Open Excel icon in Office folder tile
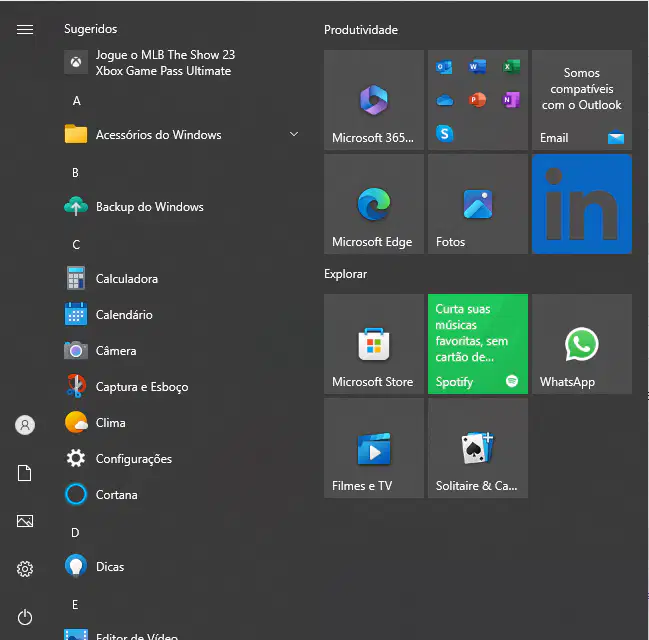The width and height of the screenshot is (649, 640). coord(511,67)
